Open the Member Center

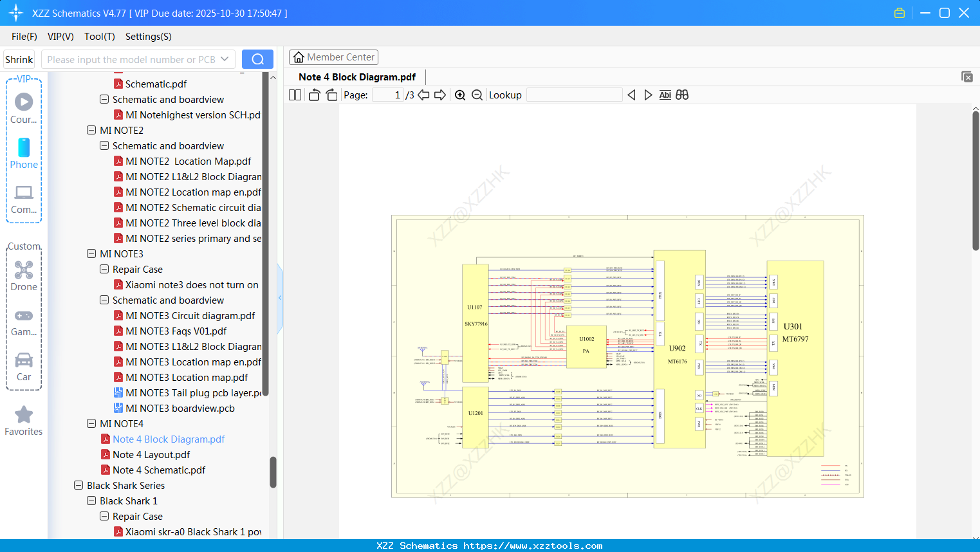coord(333,57)
